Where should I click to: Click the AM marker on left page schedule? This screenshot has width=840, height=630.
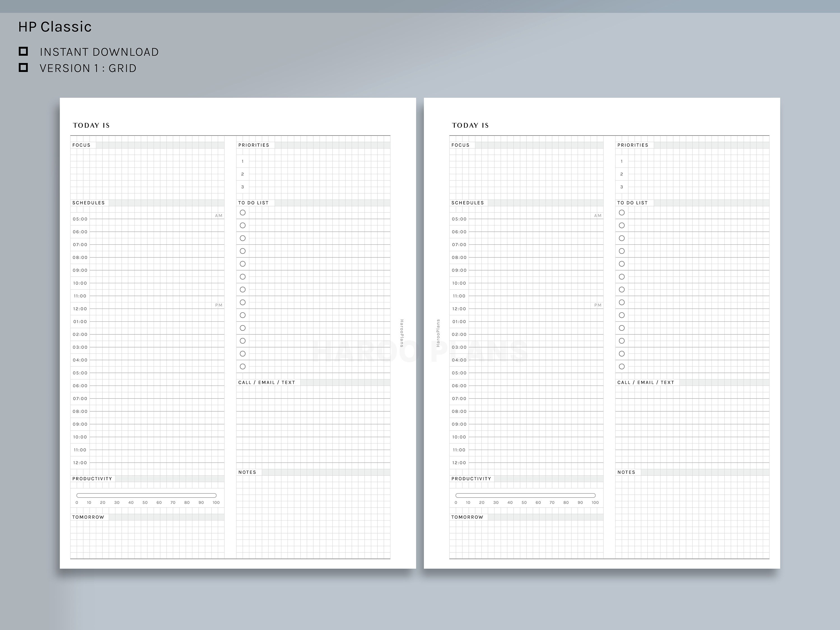(x=219, y=216)
